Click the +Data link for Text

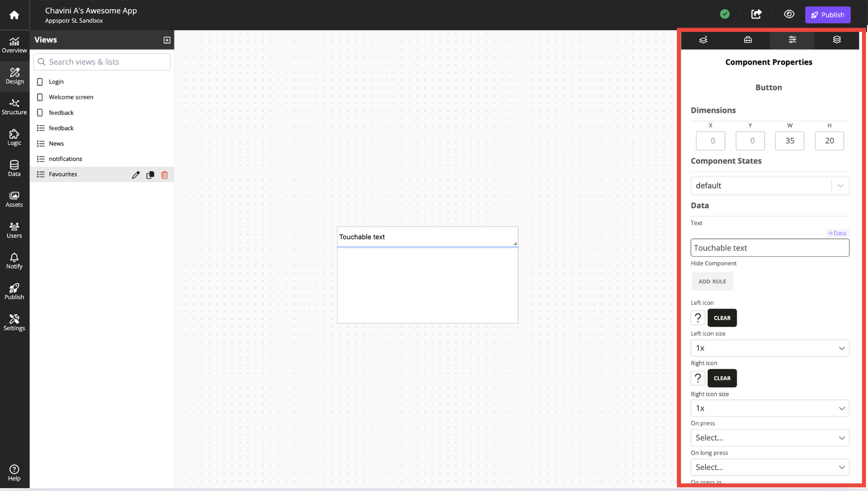point(837,233)
